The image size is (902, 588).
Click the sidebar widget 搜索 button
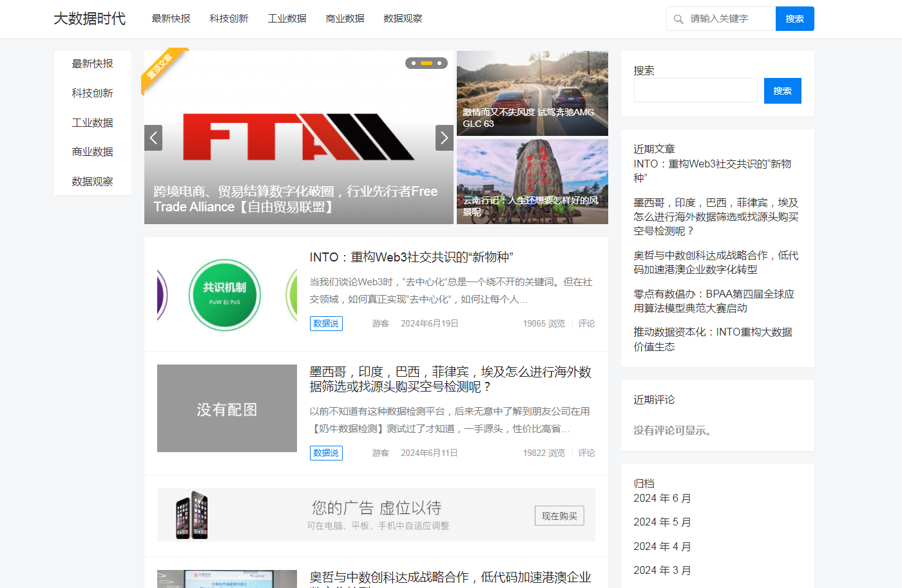(x=783, y=91)
